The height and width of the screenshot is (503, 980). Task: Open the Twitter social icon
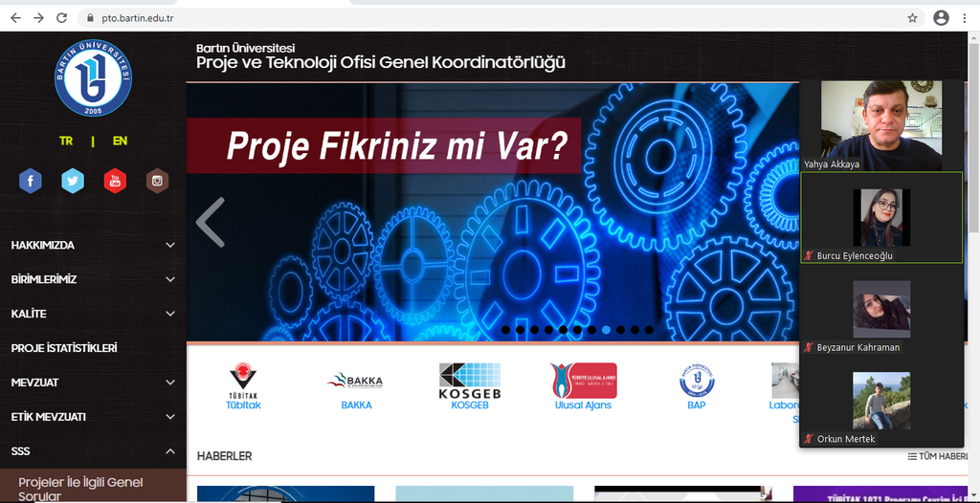[73, 181]
